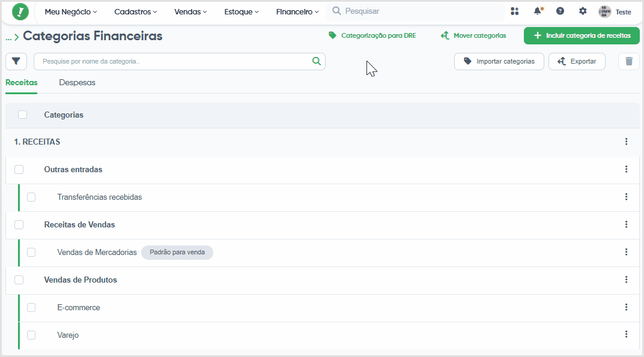Focus the Pesquise por nome da categoria field
Viewport: 644px width, 357px height.
tap(180, 62)
